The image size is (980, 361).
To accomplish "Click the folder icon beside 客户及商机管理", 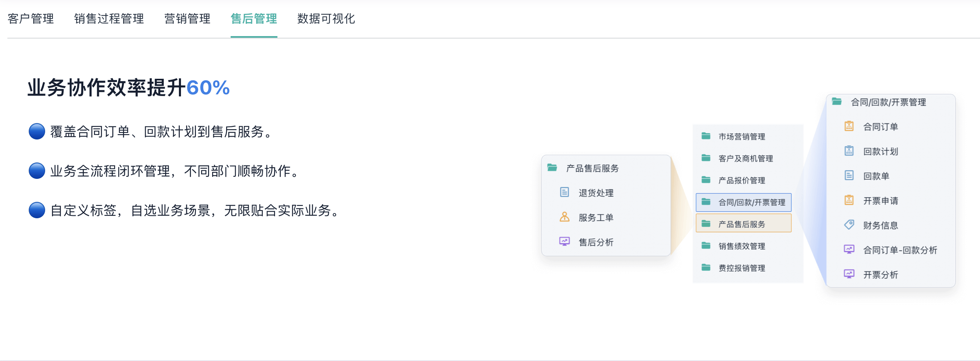I will pyautogui.click(x=706, y=158).
